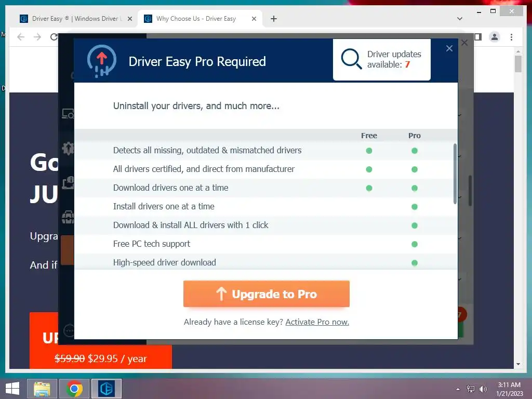Click the Free green dot for Download drivers row
The image size is (532, 399).
click(x=369, y=188)
